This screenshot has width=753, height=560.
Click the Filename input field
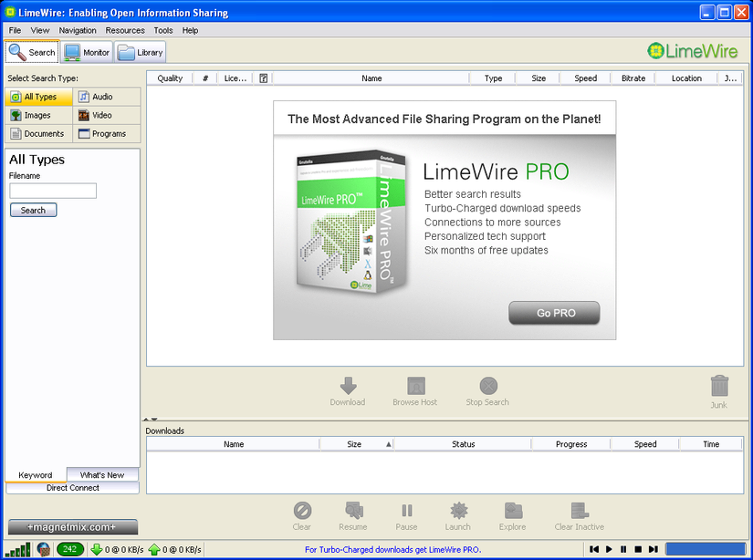[x=52, y=190]
